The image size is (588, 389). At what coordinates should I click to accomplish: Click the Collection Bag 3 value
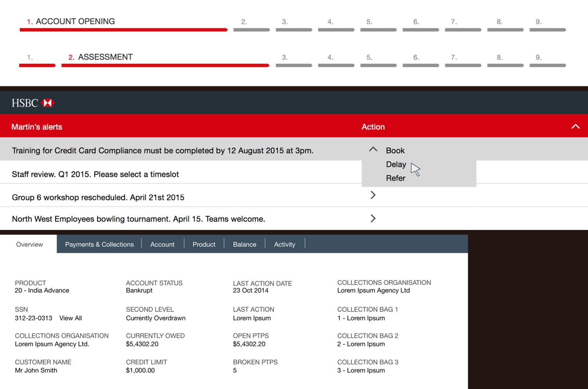(x=361, y=370)
